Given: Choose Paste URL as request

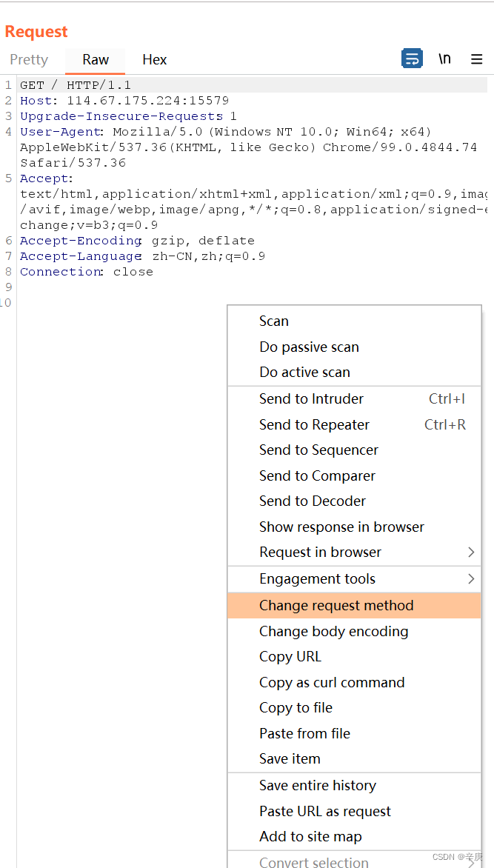Looking at the screenshot, I should [x=324, y=811].
